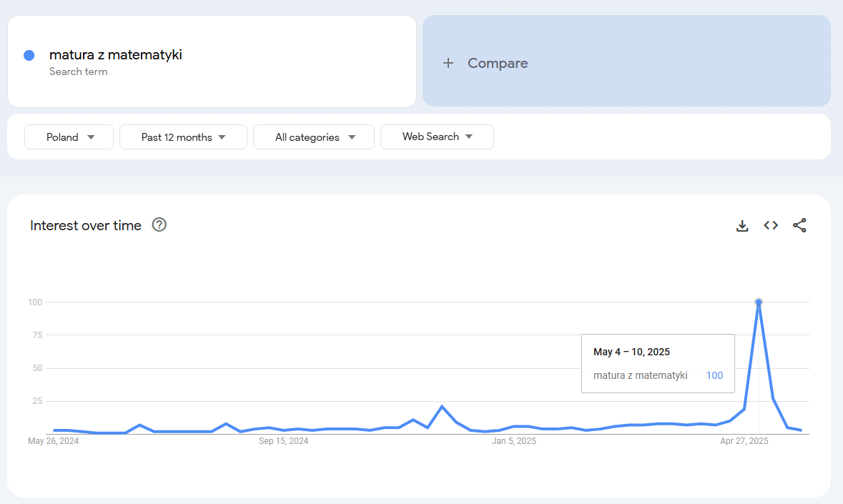Image resolution: width=843 pixels, height=504 pixels.
Task: Click the blue dot next to matura z matematyki
Action: pyautogui.click(x=29, y=55)
